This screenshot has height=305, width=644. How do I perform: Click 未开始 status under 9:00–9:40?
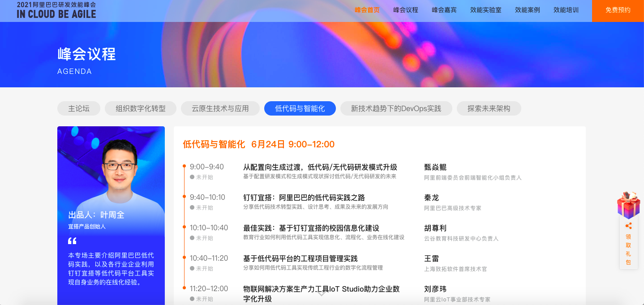coord(202,177)
